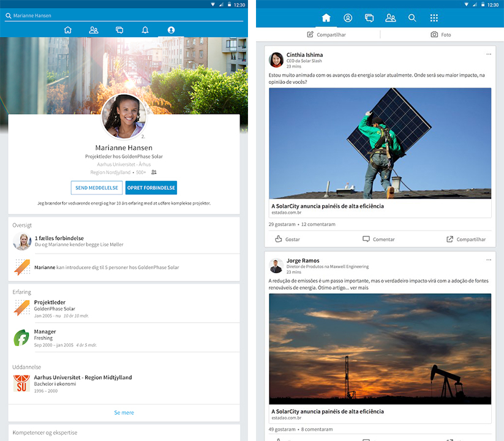View 12 comentaram comments
Viewport: 504px width, 441px height.
(318, 224)
